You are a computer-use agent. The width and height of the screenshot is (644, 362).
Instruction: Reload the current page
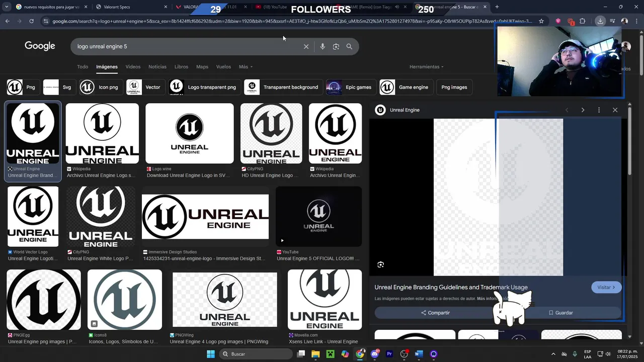point(31,21)
